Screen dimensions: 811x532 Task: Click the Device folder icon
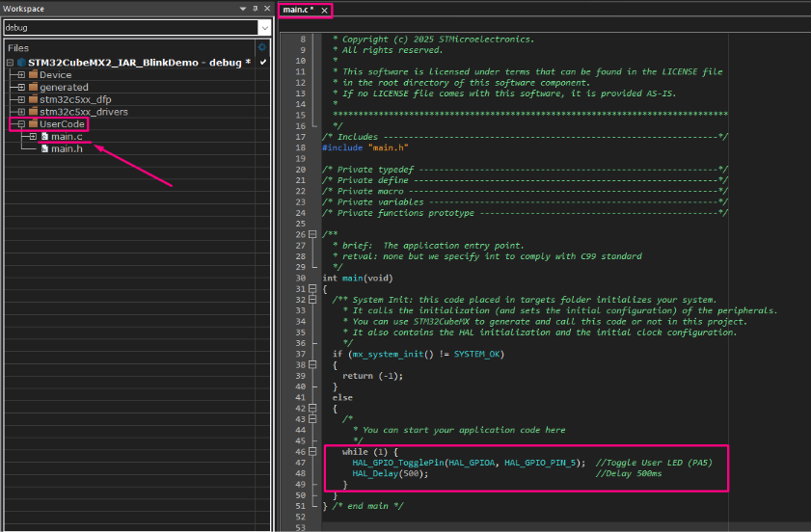(x=34, y=74)
